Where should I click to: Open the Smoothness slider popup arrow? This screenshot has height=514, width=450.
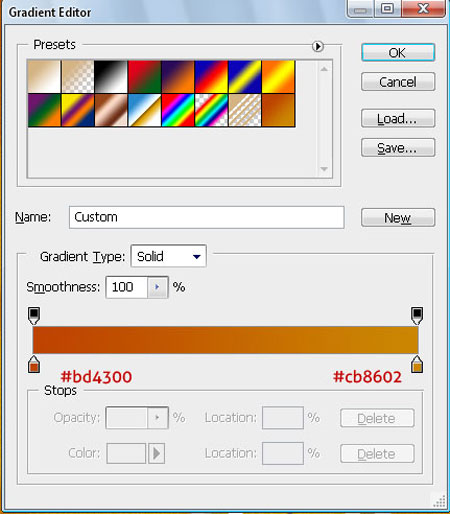tap(157, 287)
